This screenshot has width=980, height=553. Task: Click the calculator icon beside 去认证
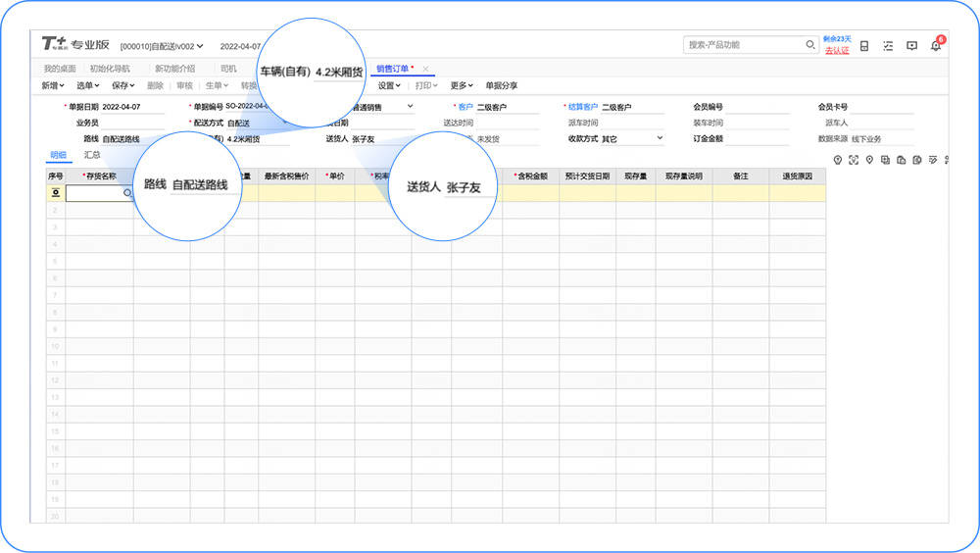point(864,46)
